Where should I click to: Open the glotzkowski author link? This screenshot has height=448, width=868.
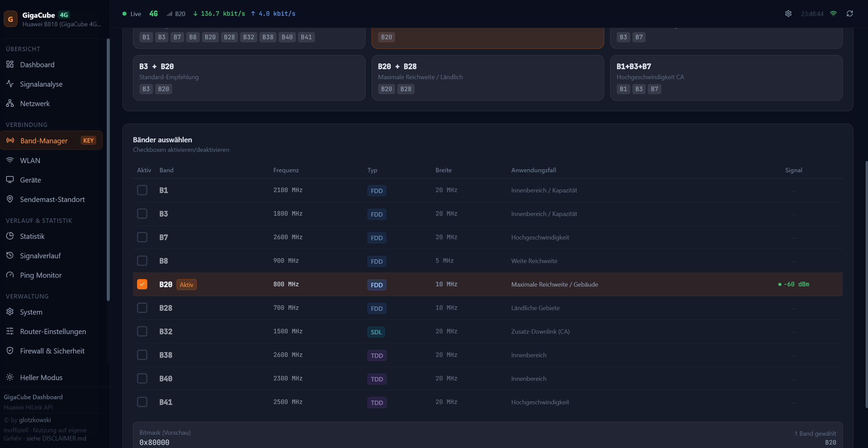point(35,420)
